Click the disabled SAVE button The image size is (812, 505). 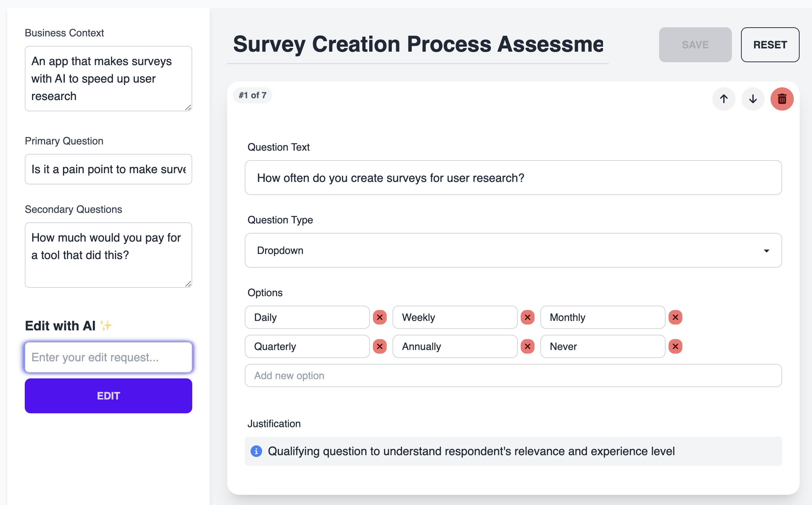(695, 45)
